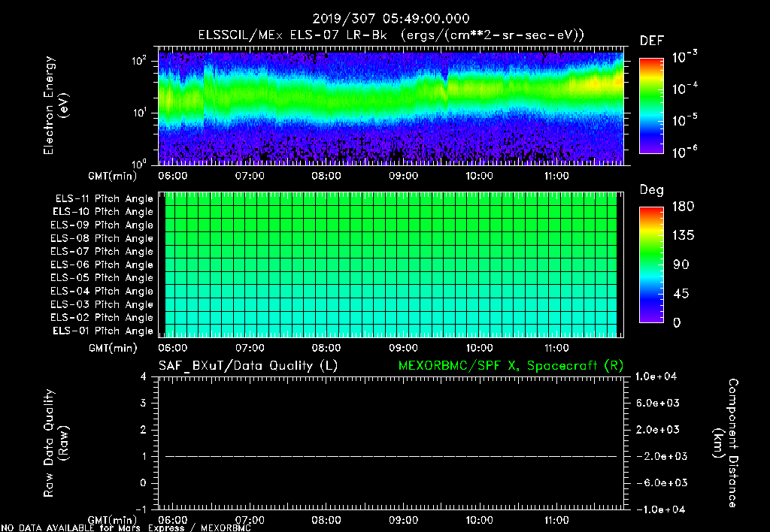The height and width of the screenshot is (532, 770).
Task: Click the SAF_BXuT/Data Quality (L) title
Action: pyautogui.click(x=248, y=366)
